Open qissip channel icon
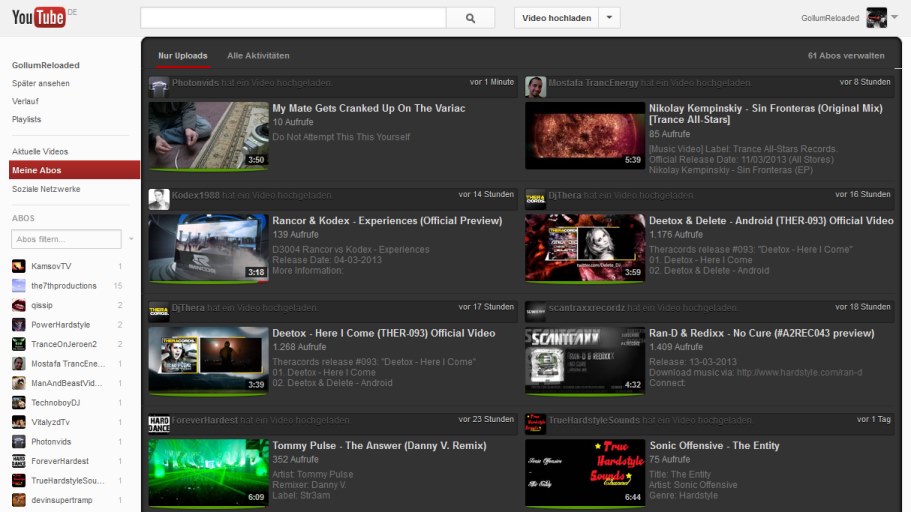 19,305
